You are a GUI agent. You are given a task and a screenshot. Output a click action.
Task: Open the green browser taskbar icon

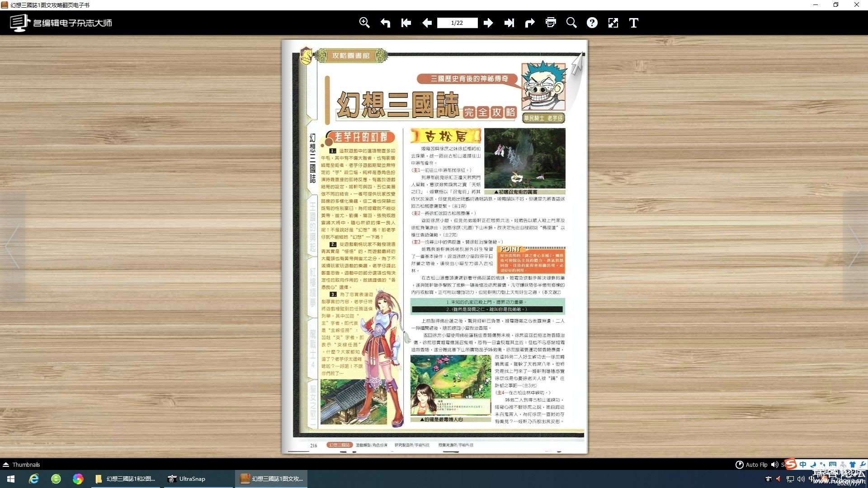[56, 479]
